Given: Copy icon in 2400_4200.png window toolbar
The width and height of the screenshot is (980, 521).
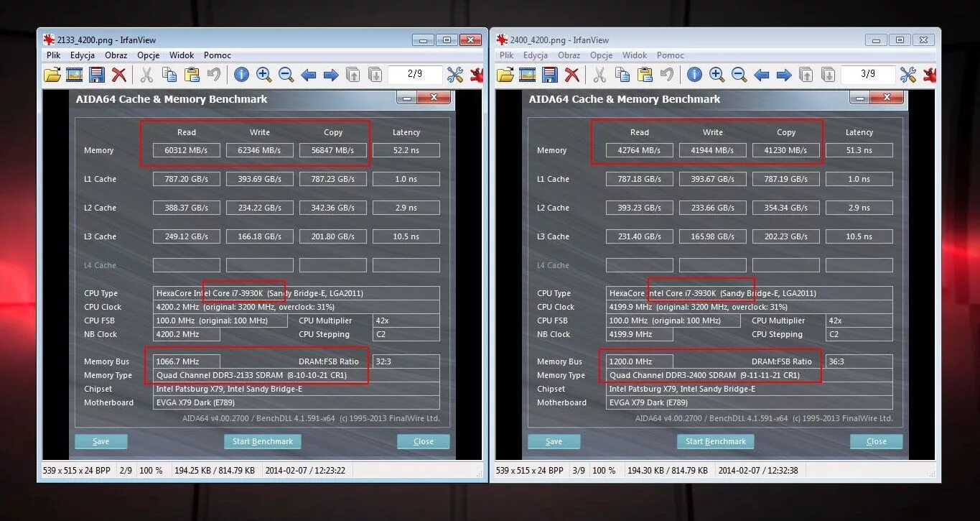Looking at the screenshot, I should pos(622,75).
